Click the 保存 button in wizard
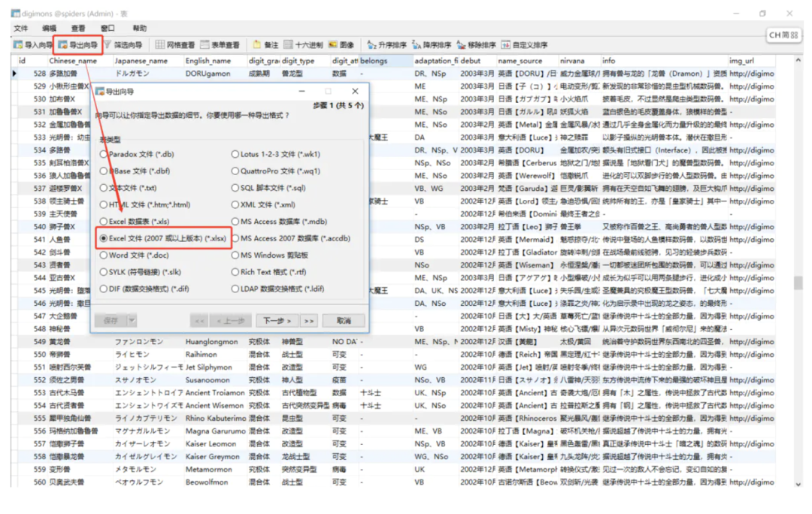The width and height of the screenshot is (812, 514). click(x=111, y=321)
